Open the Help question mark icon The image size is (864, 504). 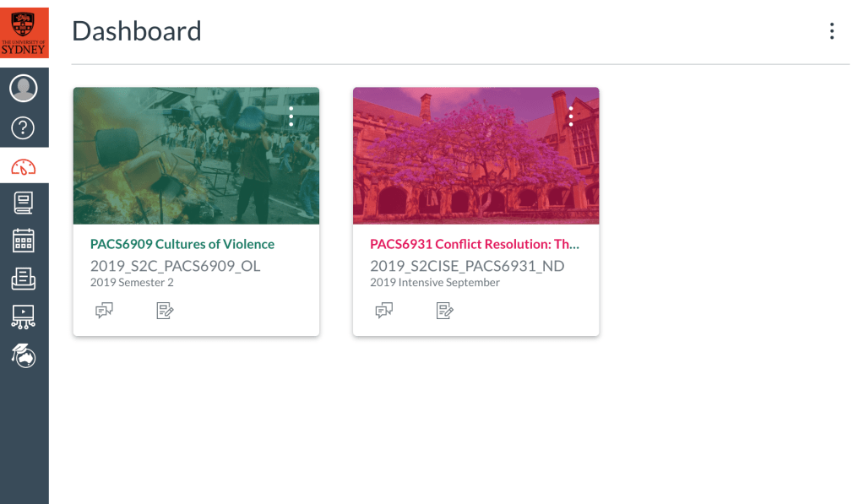(24, 127)
